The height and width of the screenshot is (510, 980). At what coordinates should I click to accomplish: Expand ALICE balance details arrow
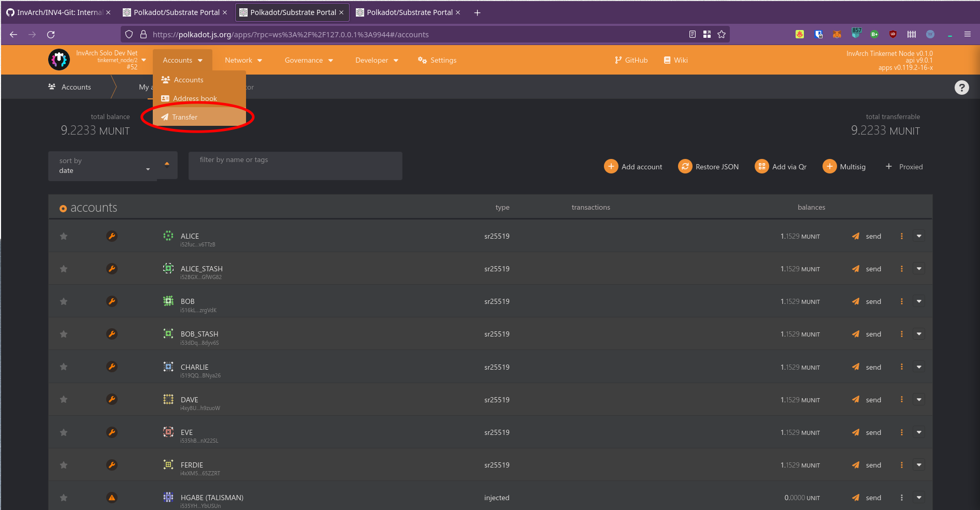[x=919, y=236]
